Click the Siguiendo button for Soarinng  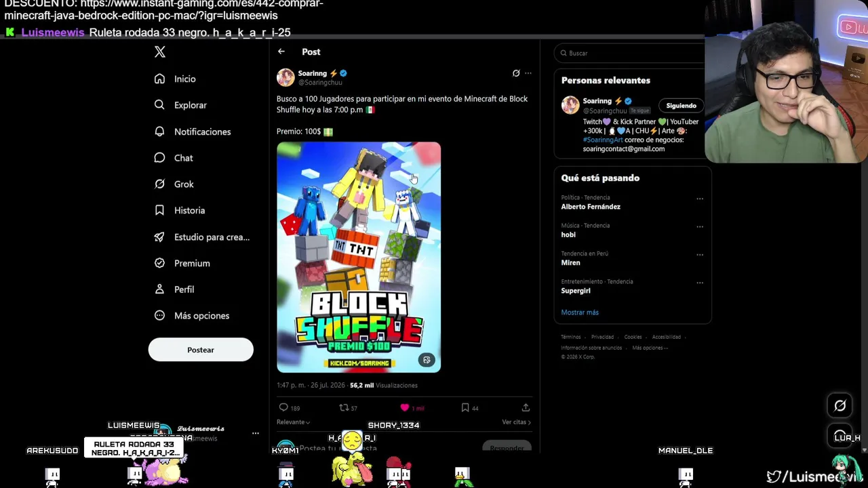(682, 106)
